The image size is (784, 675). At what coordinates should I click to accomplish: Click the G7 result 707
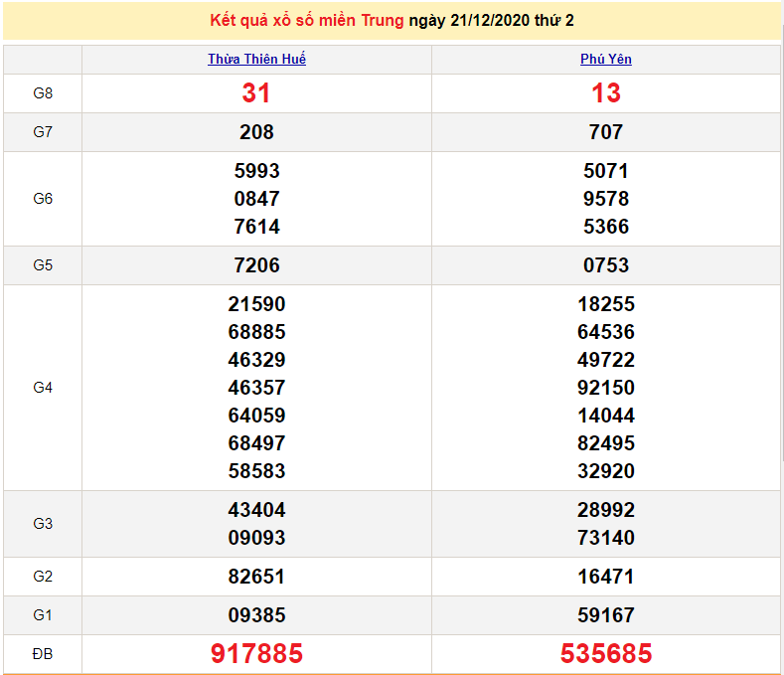pos(606,132)
